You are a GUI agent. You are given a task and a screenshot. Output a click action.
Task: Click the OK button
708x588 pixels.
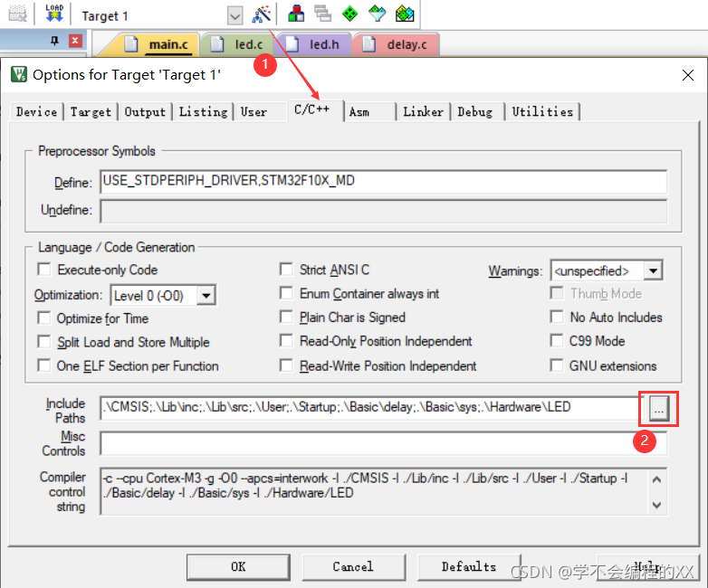click(238, 567)
